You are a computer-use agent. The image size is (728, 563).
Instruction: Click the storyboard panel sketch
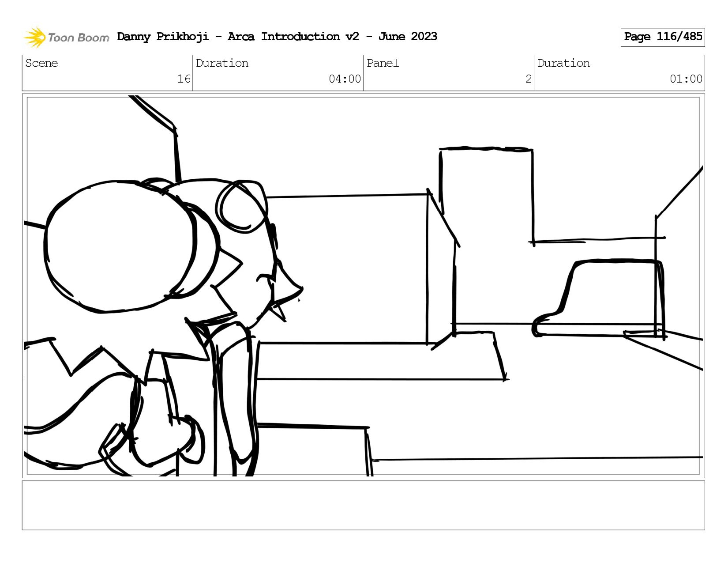click(x=363, y=286)
